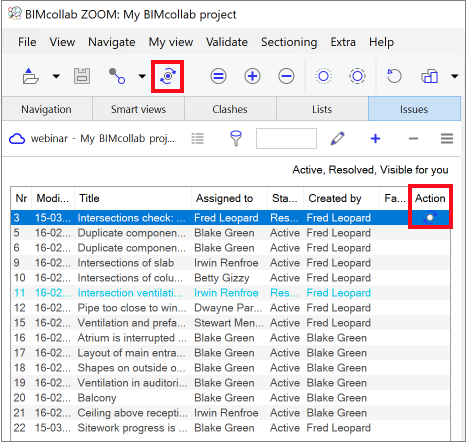466x443 pixels.
Task: Click the undo rotation arrow icon
Action: click(394, 76)
